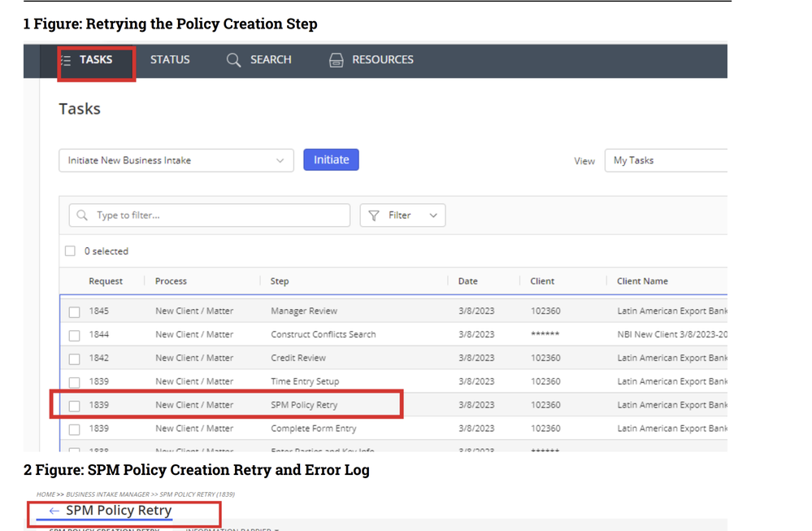This screenshot has height=531, width=812.
Task: Open the Initiate New Business Intake dropdown
Action: point(176,160)
